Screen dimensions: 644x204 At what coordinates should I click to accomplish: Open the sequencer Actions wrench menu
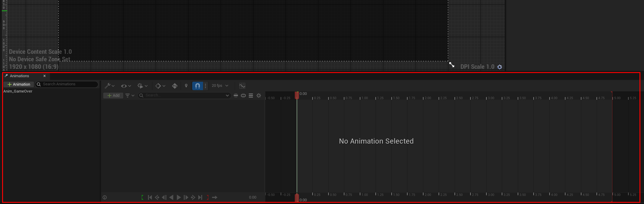(x=109, y=86)
